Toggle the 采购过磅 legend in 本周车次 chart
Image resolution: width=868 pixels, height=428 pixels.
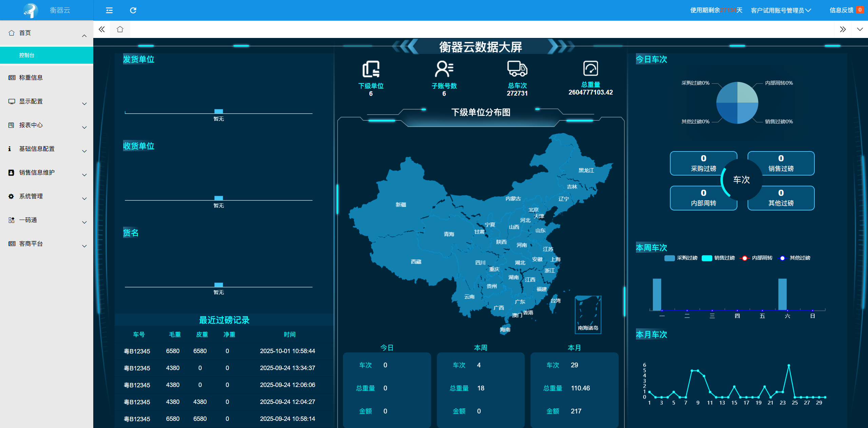[x=680, y=258]
